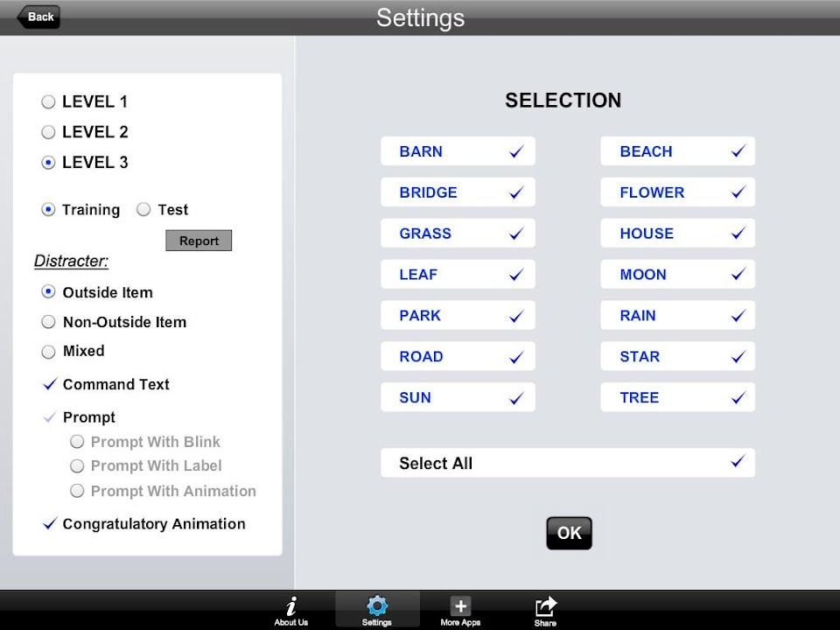The width and height of the screenshot is (840, 630).
Task: Select the LEVEL 1 radio button
Action: [49, 102]
